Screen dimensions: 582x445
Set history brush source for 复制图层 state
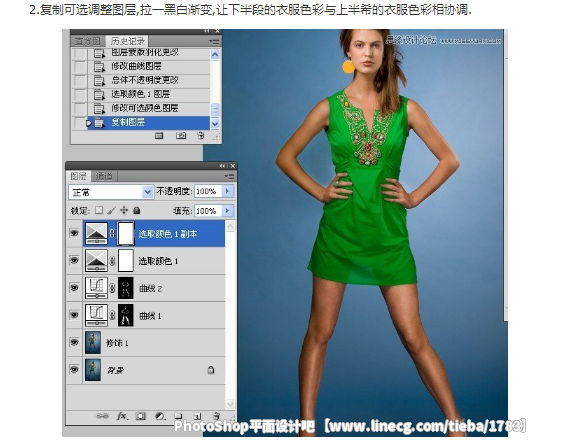click(x=79, y=122)
